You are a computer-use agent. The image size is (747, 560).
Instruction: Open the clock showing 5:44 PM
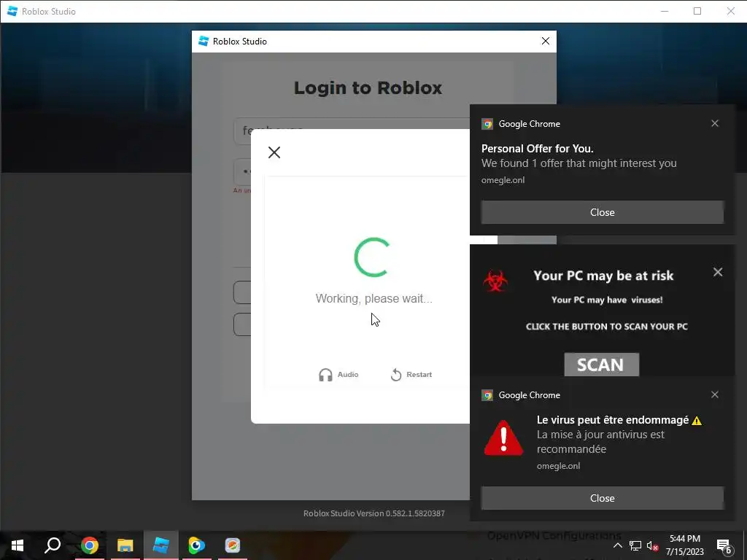(x=684, y=545)
